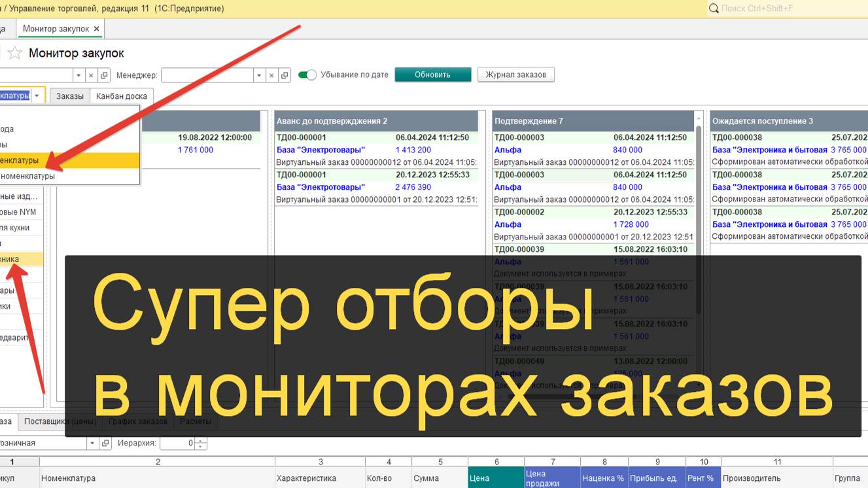This screenshot has height=488, width=868.
Task: Click column number 11 header cell
Action: tap(776, 462)
